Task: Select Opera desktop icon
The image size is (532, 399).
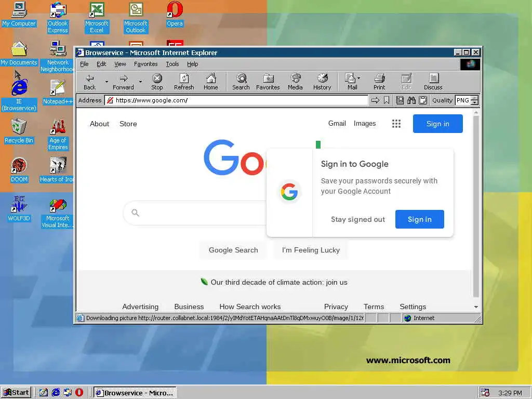Action: click(175, 14)
